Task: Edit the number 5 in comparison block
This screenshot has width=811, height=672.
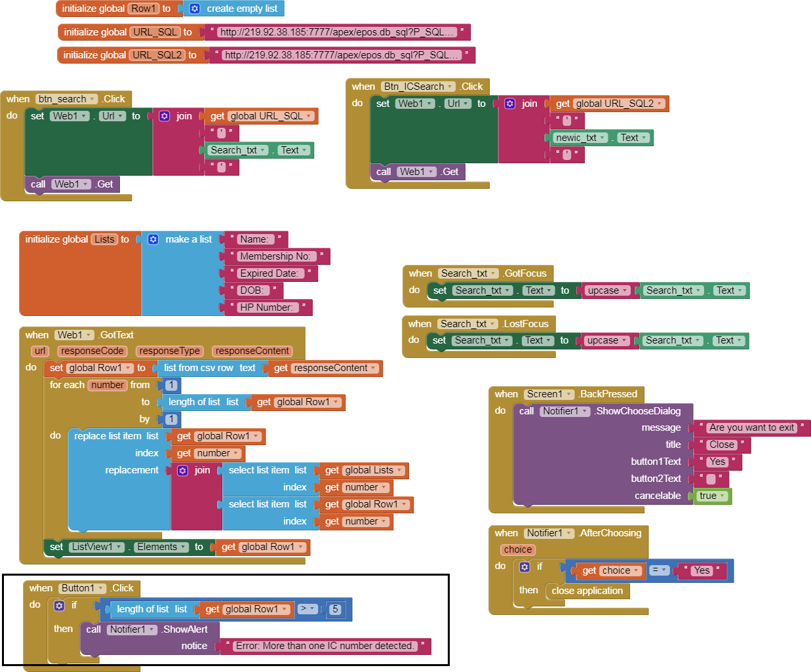Action: (x=335, y=609)
